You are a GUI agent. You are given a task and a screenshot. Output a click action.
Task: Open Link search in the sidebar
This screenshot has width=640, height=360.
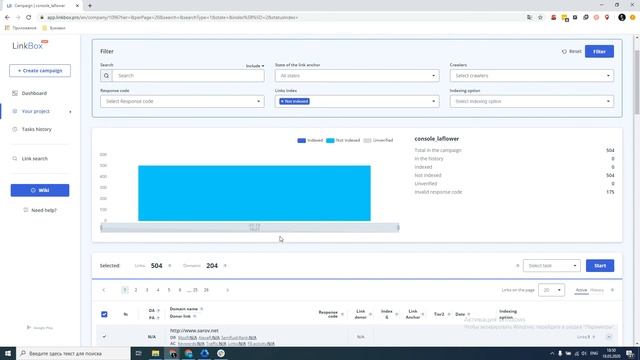pos(35,158)
